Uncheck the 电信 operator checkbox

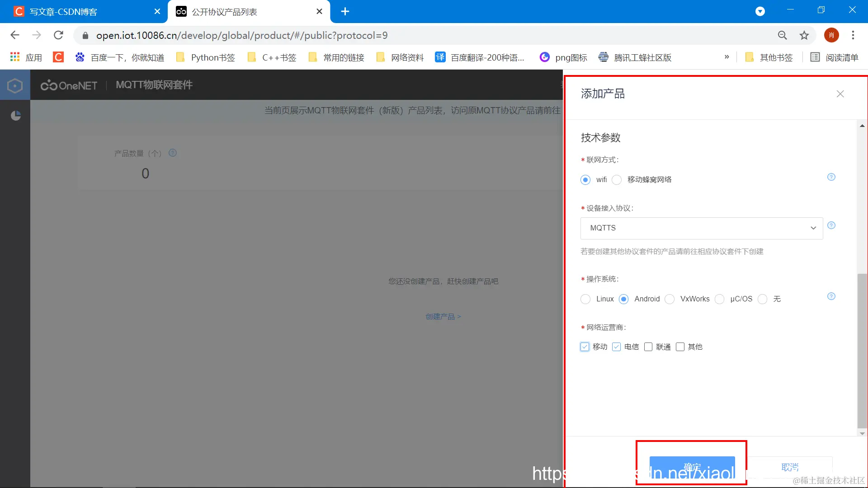pyautogui.click(x=616, y=347)
